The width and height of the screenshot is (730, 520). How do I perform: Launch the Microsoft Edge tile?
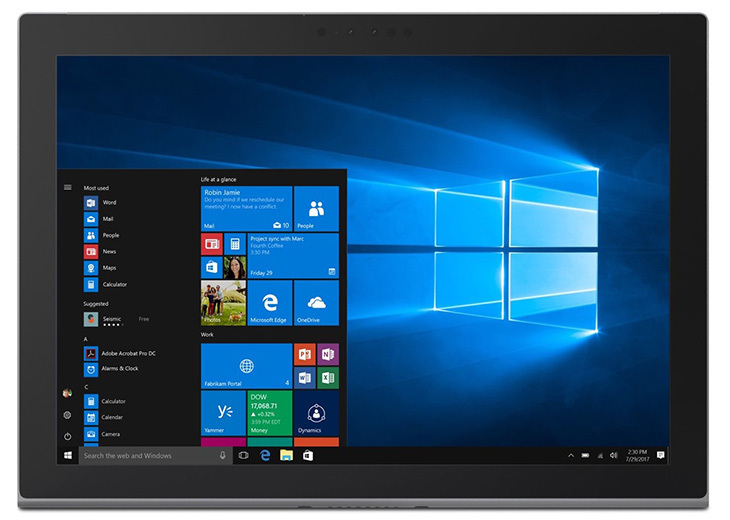pos(270,303)
